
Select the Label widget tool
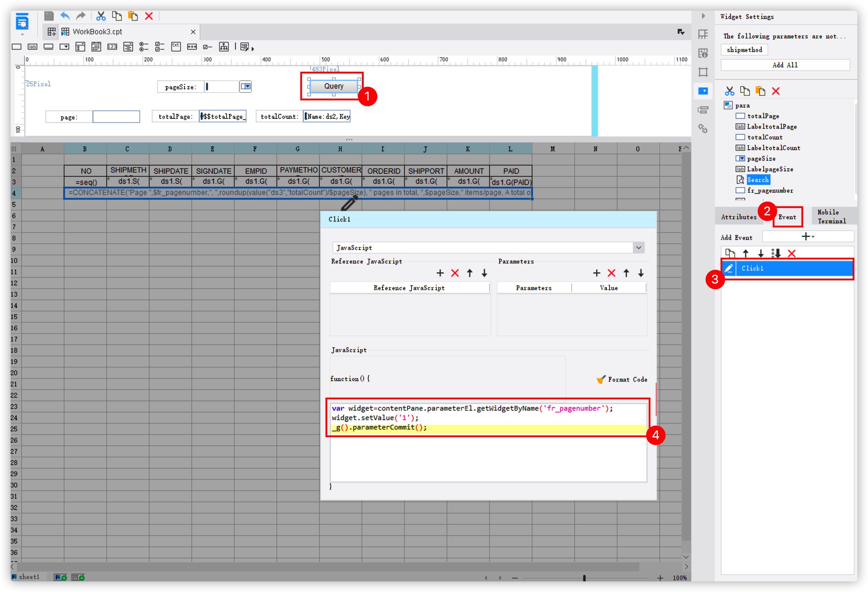pyautogui.click(x=32, y=47)
